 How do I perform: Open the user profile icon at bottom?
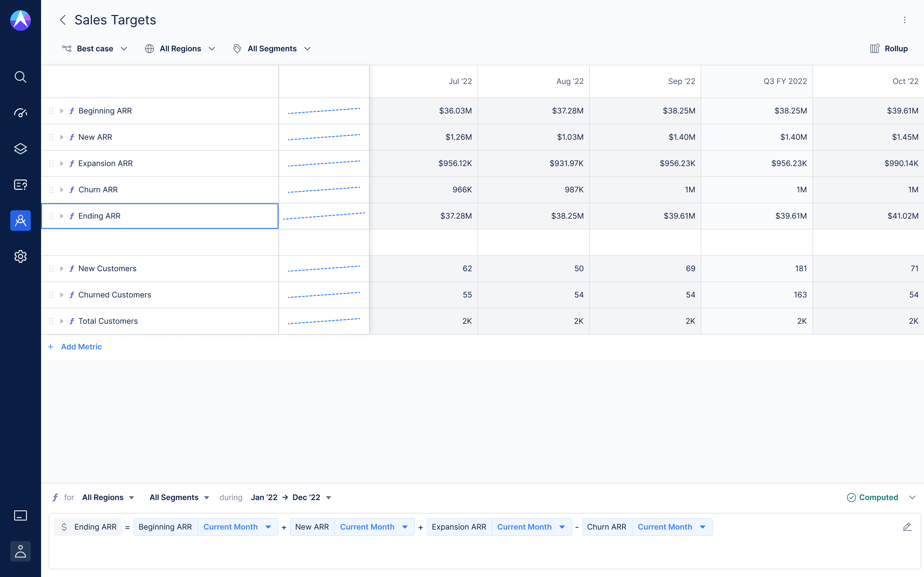click(x=20, y=551)
